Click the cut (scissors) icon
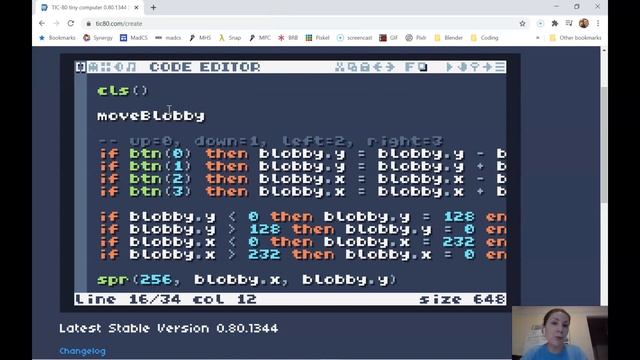The height and width of the screenshot is (360, 640). [340, 67]
